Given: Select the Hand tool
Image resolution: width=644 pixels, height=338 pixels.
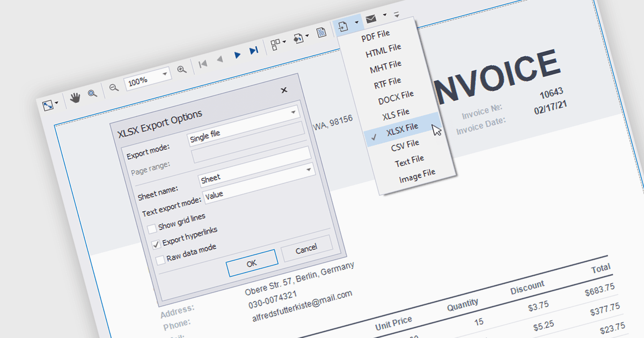Looking at the screenshot, I should [76, 97].
